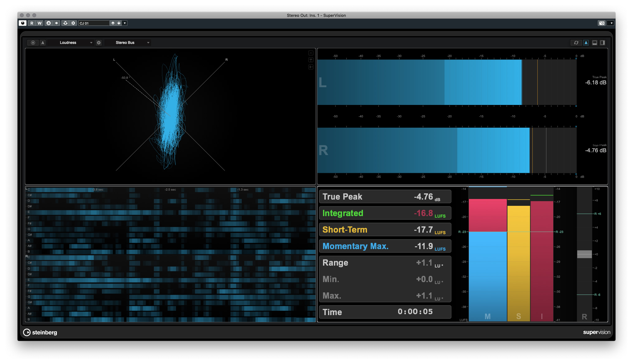Screen dimensions: 633x364
Task: Reset measured values with the refresh icon
Action: [x=576, y=43]
